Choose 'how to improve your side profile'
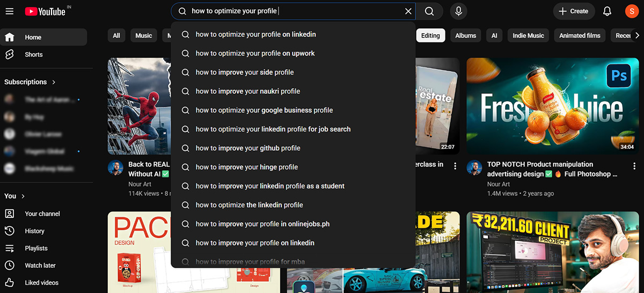This screenshot has height=293, width=644. 293,72
